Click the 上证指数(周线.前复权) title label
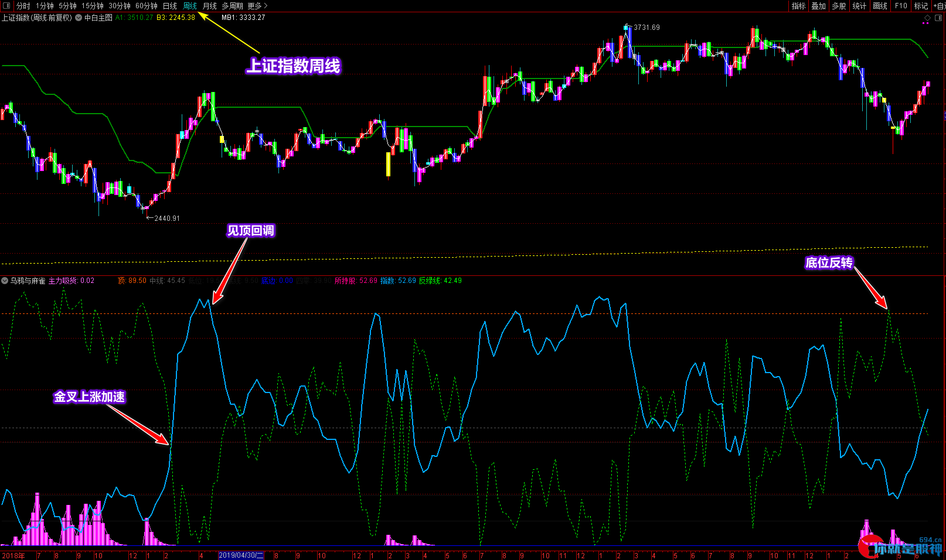946x560 pixels. 37,18
